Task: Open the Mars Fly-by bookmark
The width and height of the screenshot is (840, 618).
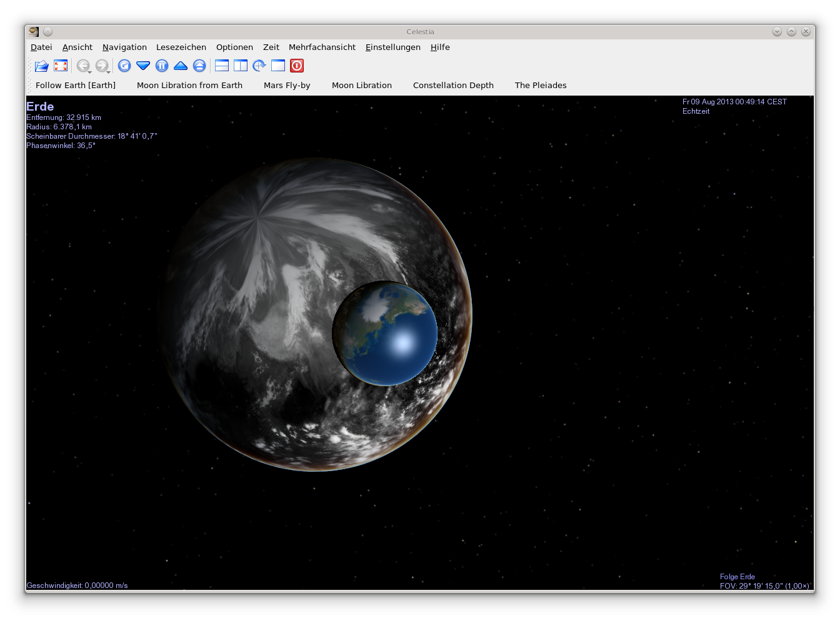Action: 287,86
